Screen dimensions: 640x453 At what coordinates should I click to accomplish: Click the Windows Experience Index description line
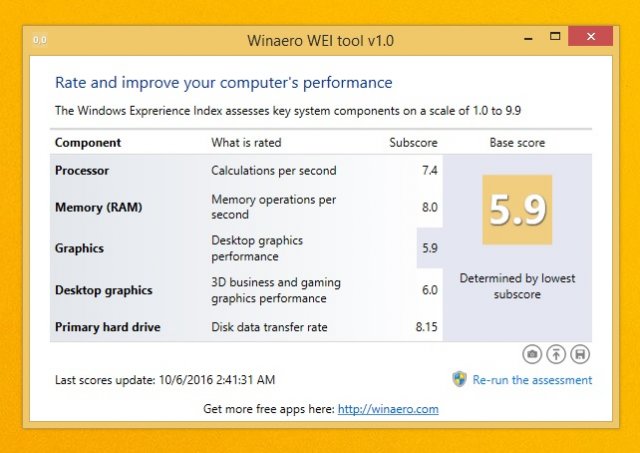tap(288, 111)
